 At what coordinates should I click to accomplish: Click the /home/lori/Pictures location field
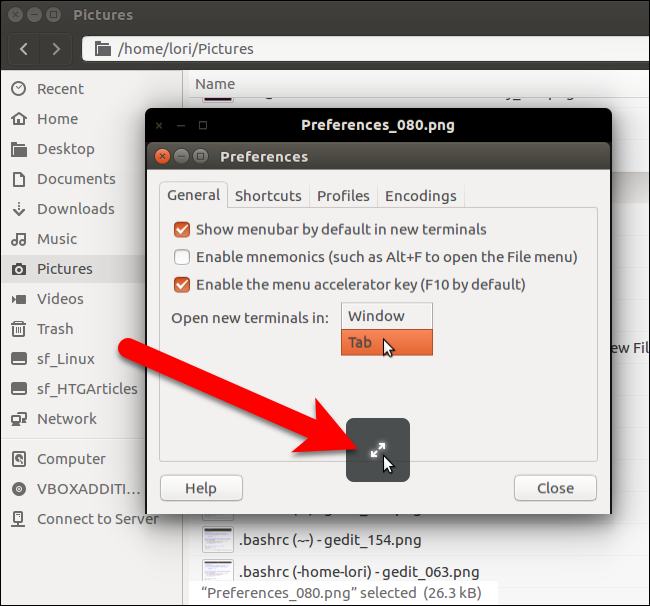366,48
